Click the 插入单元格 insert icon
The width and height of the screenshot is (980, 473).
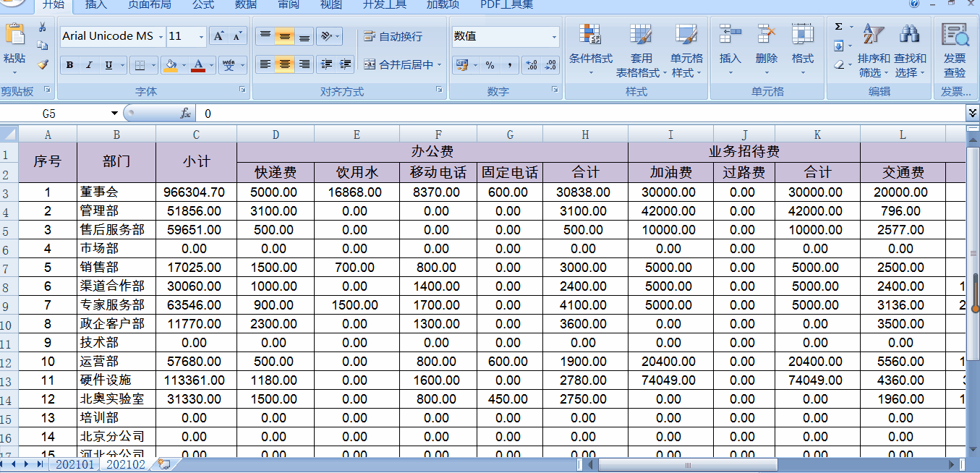pyautogui.click(x=730, y=34)
